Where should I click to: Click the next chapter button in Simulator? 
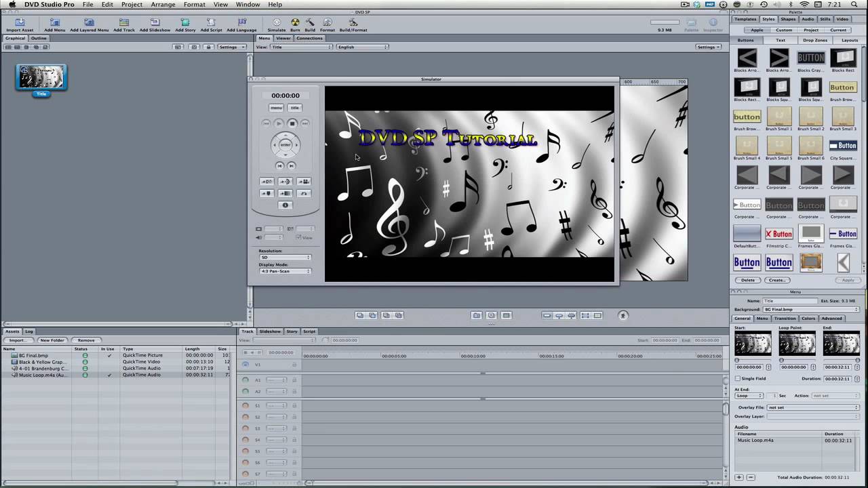[x=292, y=165]
